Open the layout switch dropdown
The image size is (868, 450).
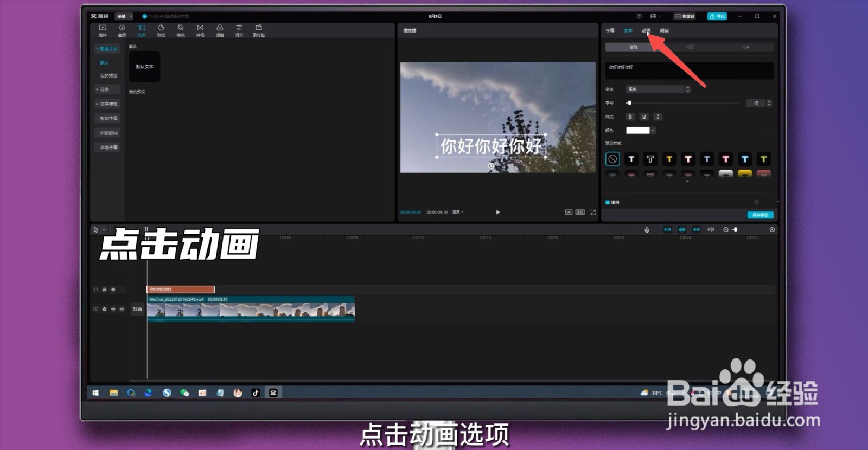click(x=656, y=16)
